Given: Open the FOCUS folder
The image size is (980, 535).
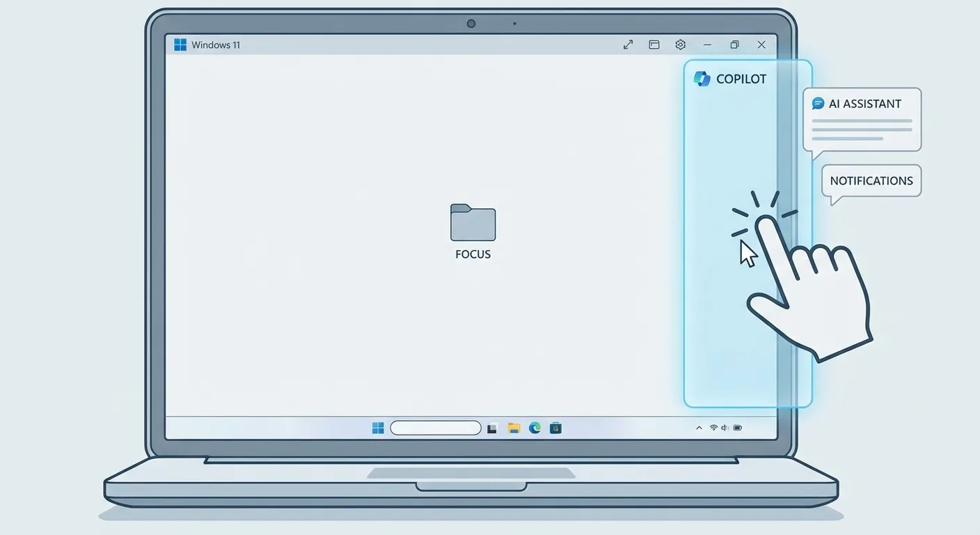Looking at the screenshot, I should coord(473,223).
